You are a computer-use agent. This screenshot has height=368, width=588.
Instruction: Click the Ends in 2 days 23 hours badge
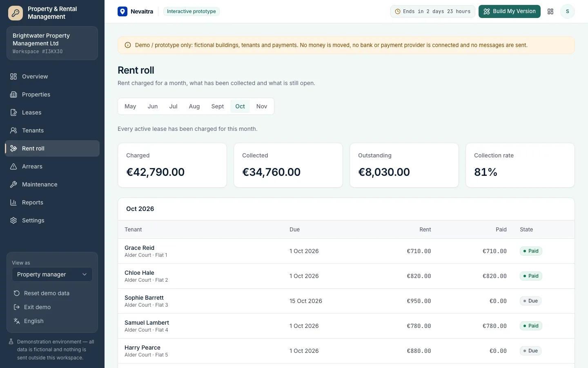(x=432, y=11)
